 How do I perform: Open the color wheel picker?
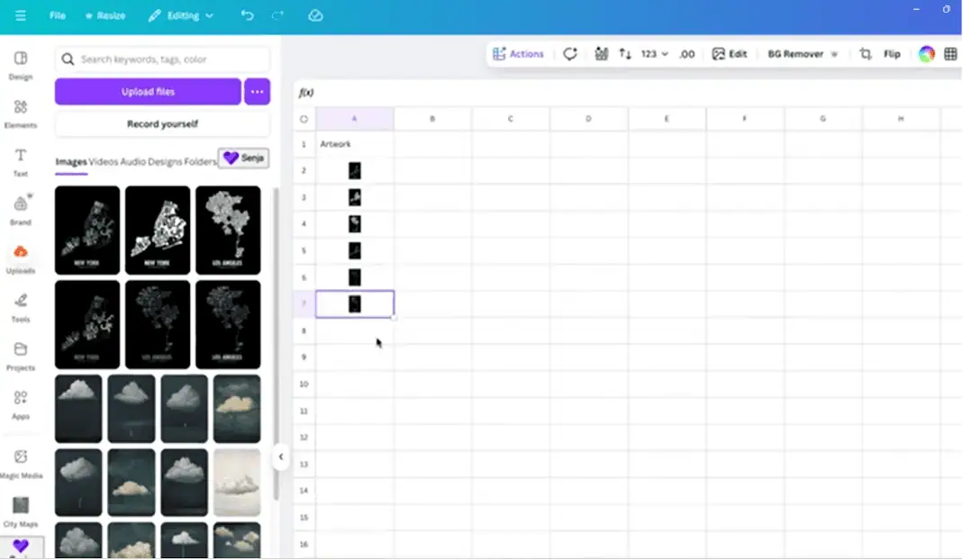(x=926, y=54)
